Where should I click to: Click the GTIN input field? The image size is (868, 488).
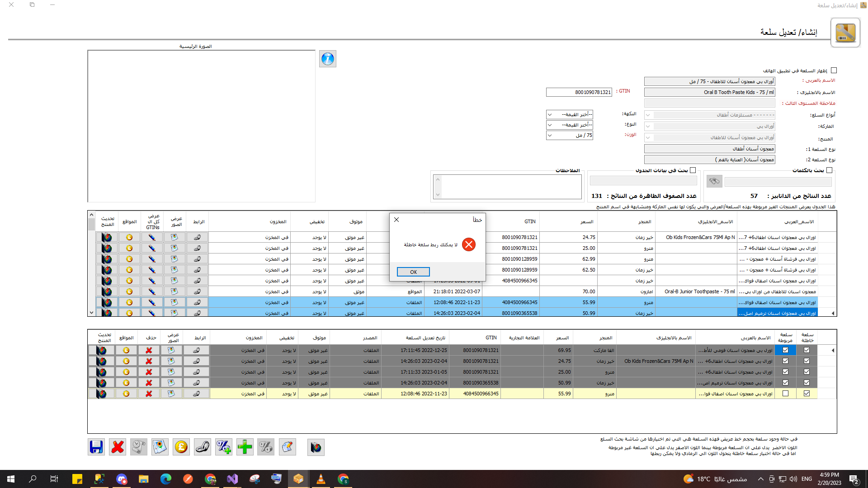(579, 92)
